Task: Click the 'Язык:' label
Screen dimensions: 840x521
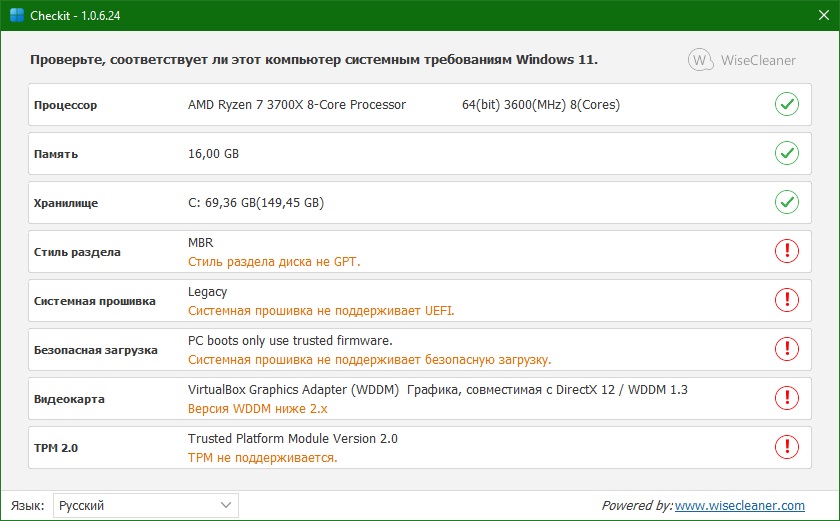Action: coord(27,505)
